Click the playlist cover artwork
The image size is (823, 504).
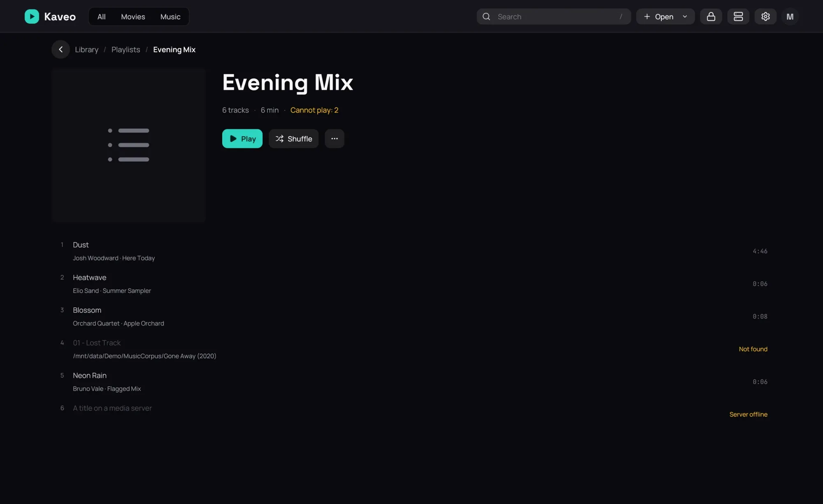pyautogui.click(x=128, y=145)
